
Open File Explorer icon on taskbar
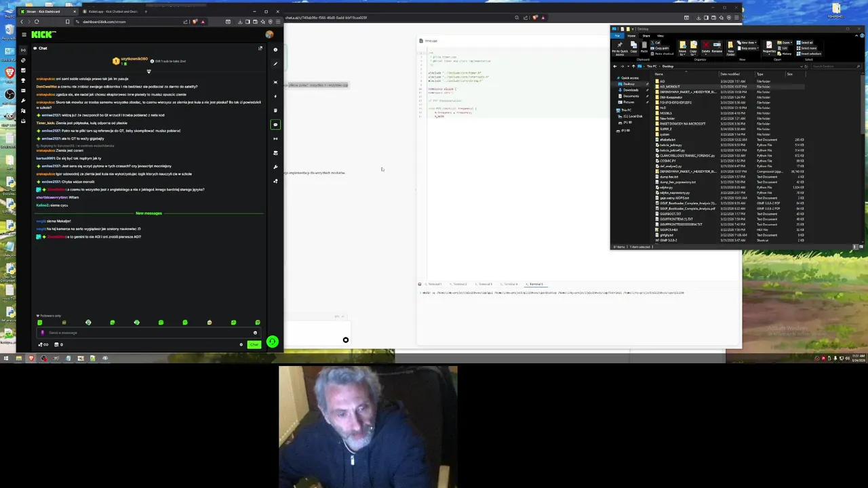19,359
